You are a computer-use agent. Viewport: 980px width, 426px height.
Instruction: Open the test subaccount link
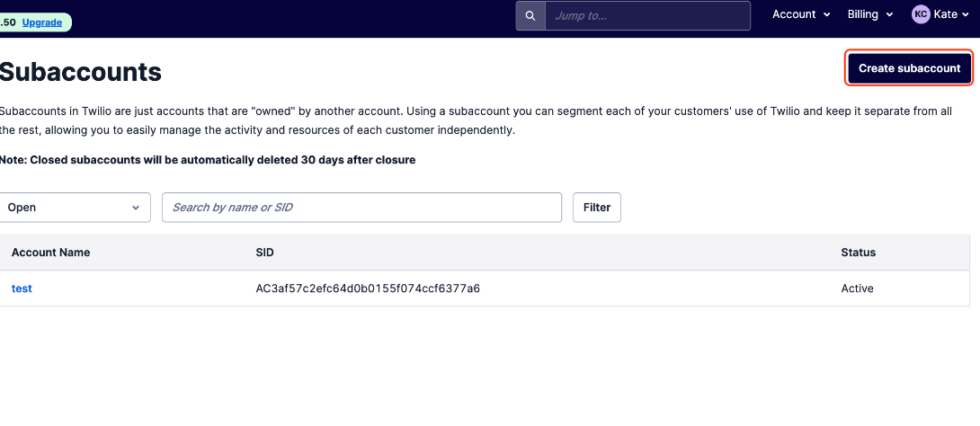tap(22, 288)
